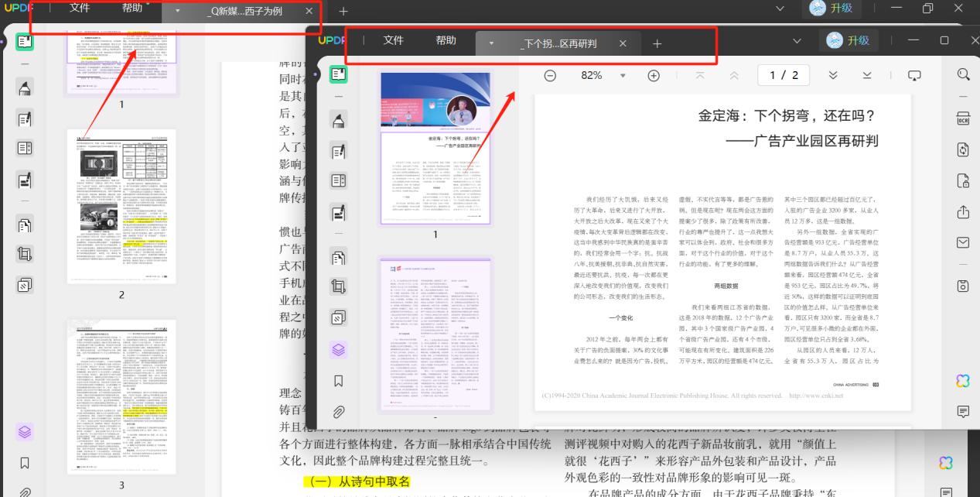Click the share/export icon in right sidebar
The height and width of the screenshot is (497, 980).
(963, 212)
